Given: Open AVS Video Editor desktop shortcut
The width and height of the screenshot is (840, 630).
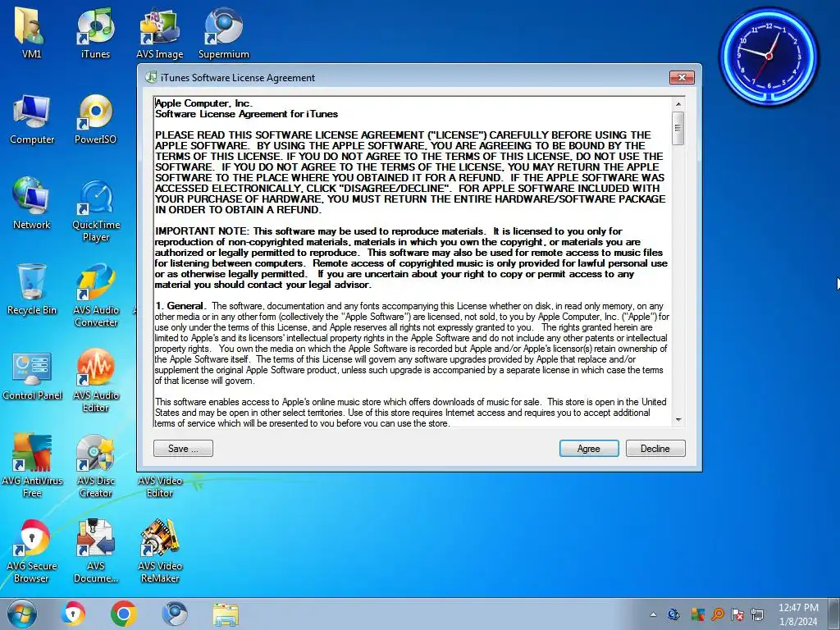Looking at the screenshot, I should tap(160, 485).
